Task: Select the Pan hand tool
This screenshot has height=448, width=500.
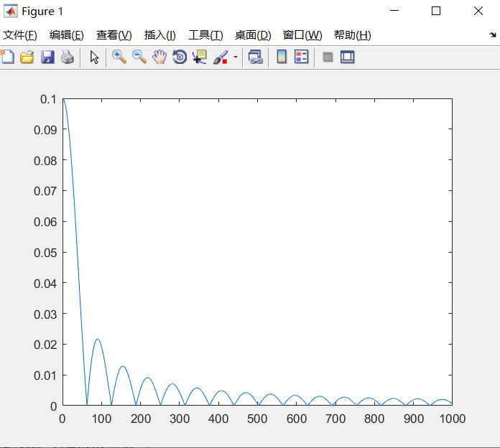Action: tap(159, 57)
